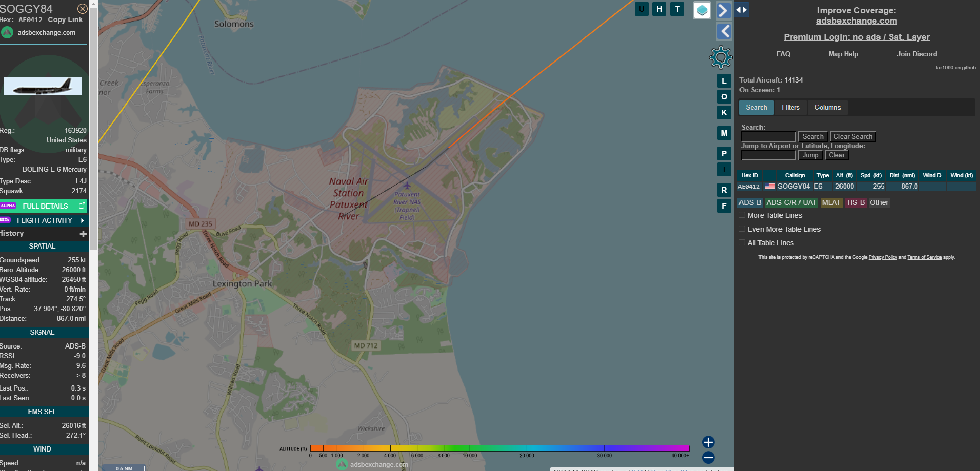Viewport: 980px width, 471px height.
Task: Click the aircraft icon at Patuxent River NAS
Action: point(407,186)
